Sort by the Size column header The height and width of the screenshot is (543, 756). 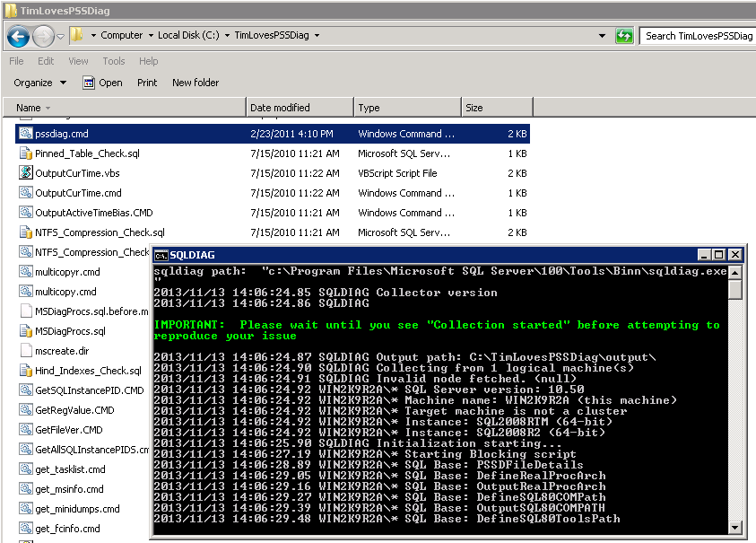tap(497, 108)
